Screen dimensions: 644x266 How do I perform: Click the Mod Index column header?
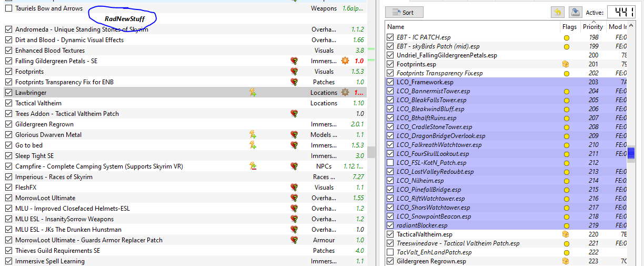coord(617,26)
